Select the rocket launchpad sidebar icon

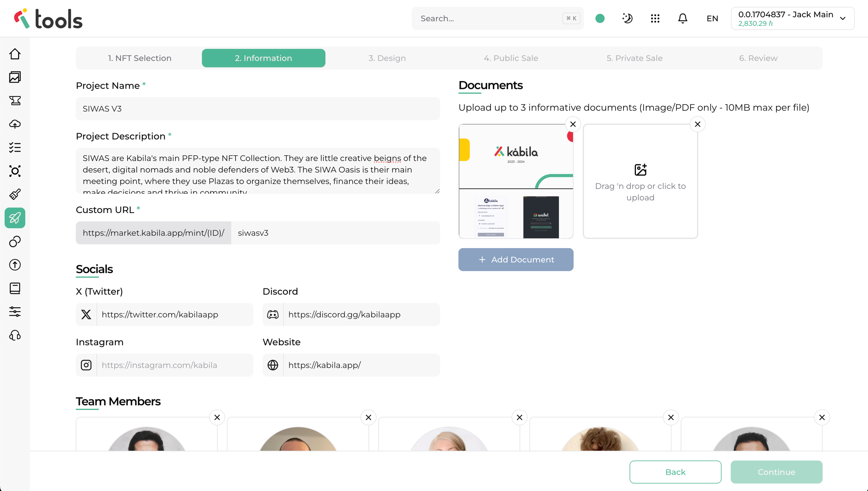coord(15,218)
